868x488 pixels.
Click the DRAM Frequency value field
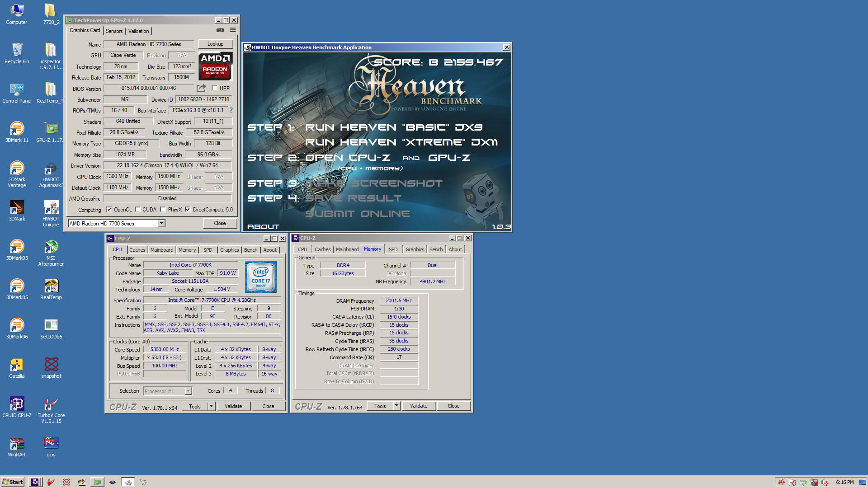[x=399, y=300]
